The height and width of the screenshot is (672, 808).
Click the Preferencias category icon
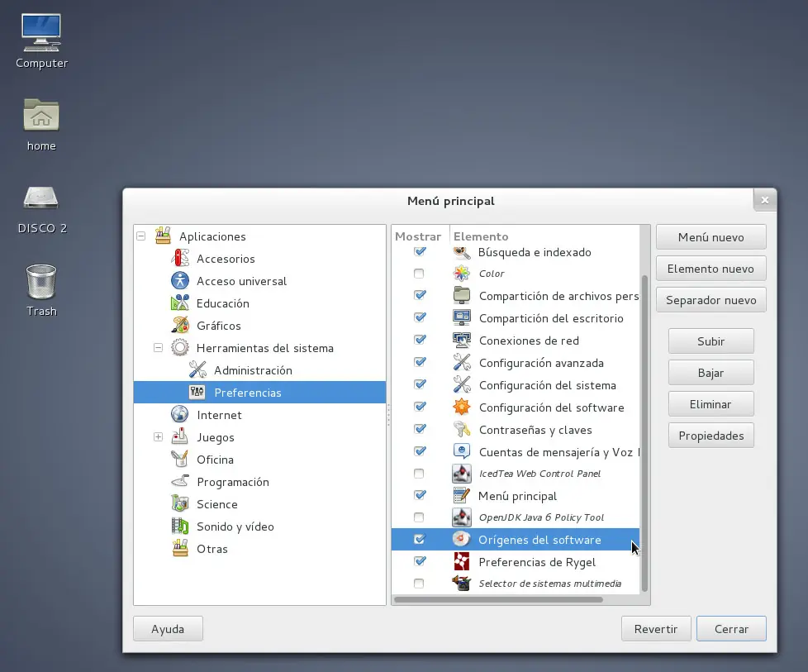[197, 392]
